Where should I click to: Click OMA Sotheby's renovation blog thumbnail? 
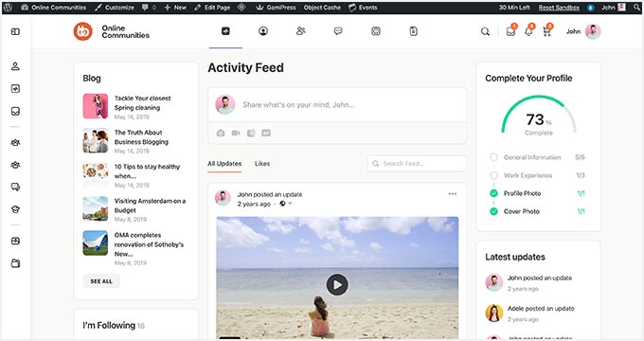point(96,242)
